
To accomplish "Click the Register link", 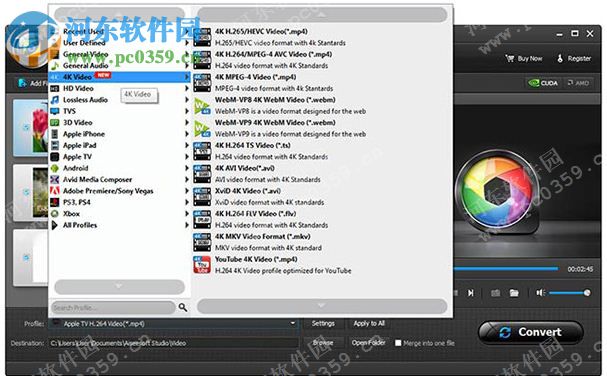I will (x=574, y=58).
